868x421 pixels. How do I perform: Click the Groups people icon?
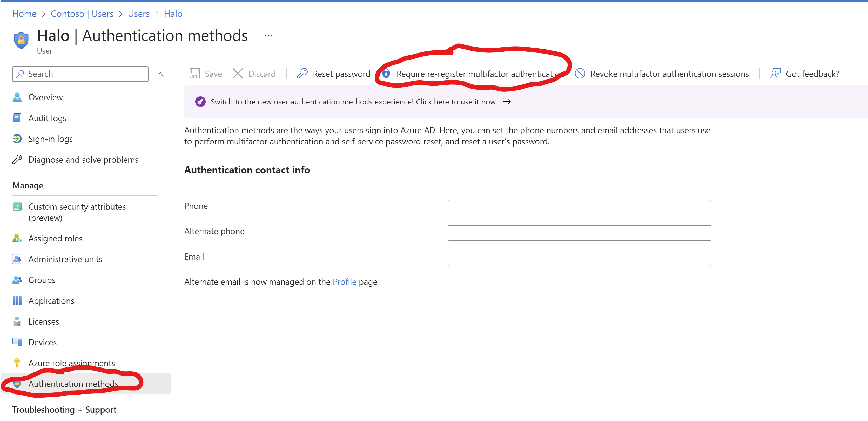click(x=17, y=280)
